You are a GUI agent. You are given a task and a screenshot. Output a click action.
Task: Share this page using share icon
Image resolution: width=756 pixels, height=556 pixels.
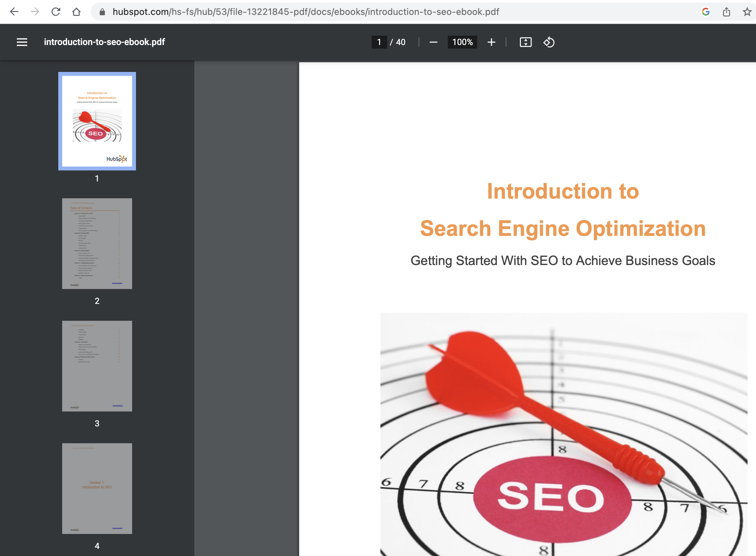(727, 12)
